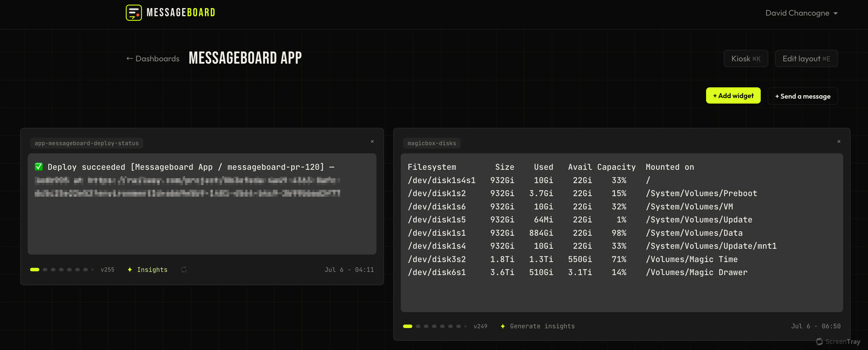The width and height of the screenshot is (868, 350).
Task: Click the Messageboard logo icon
Action: [x=134, y=13]
